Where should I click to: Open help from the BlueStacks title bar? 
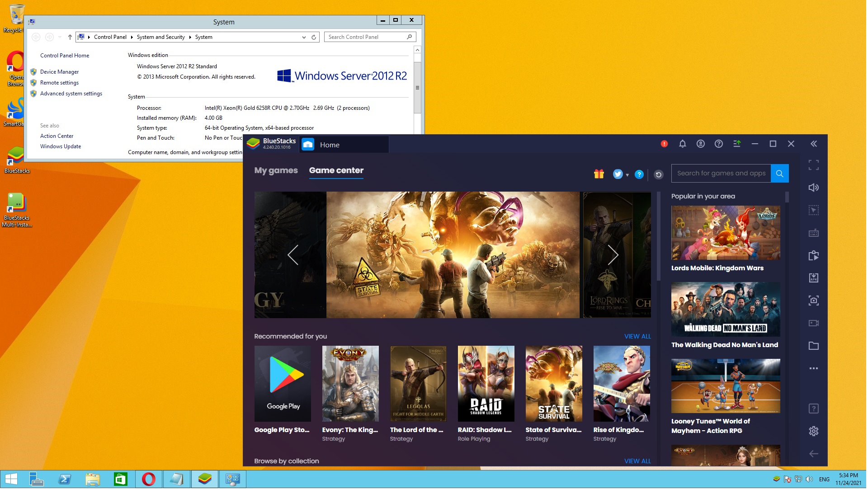click(x=719, y=144)
